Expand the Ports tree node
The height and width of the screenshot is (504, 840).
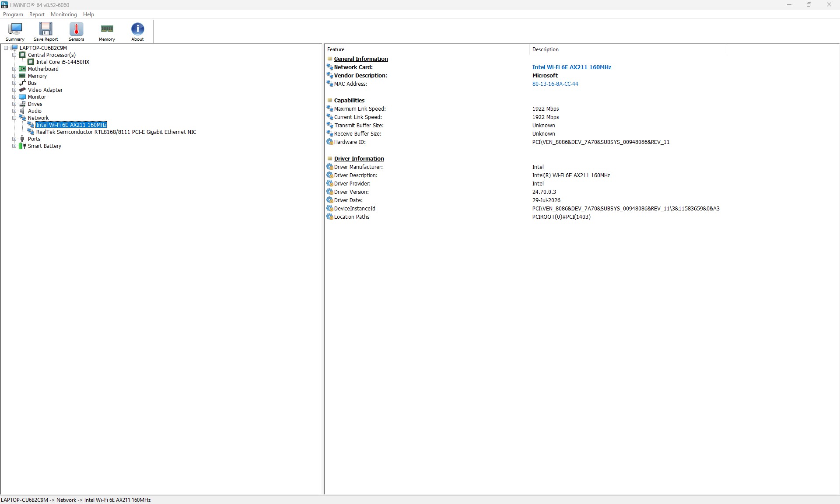tap(14, 139)
